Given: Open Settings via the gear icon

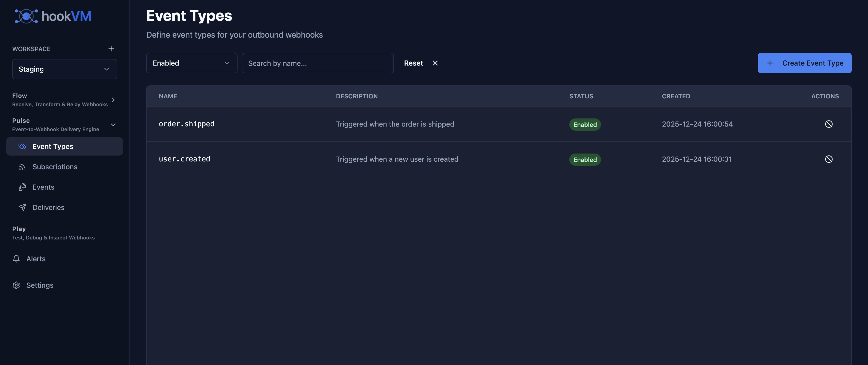Looking at the screenshot, I should pos(16,285).
